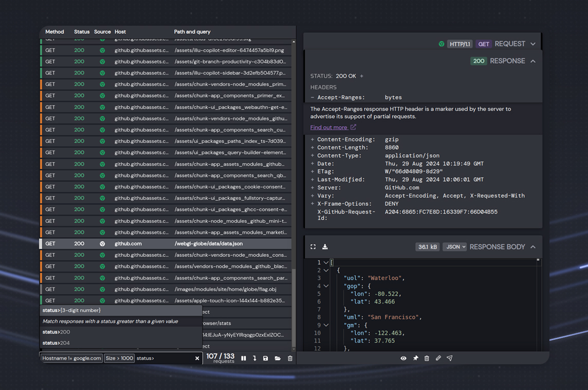Open a file with the folder icon
This screenshot has width=588, height=390.
pos(278,358)
